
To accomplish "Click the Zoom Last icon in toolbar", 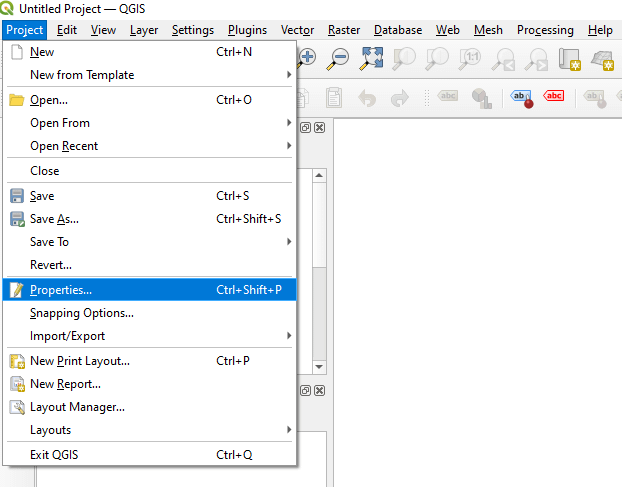I will point(503,58).
